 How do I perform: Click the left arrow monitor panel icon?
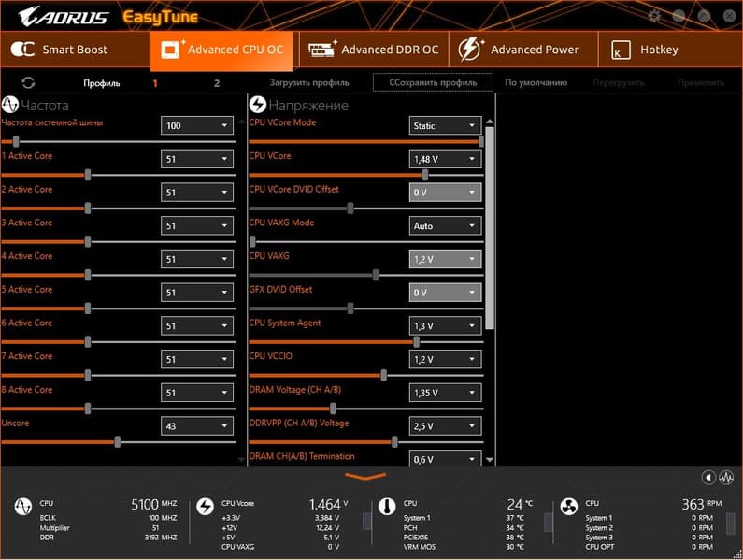pyautogui.click(x=708, y=478)
